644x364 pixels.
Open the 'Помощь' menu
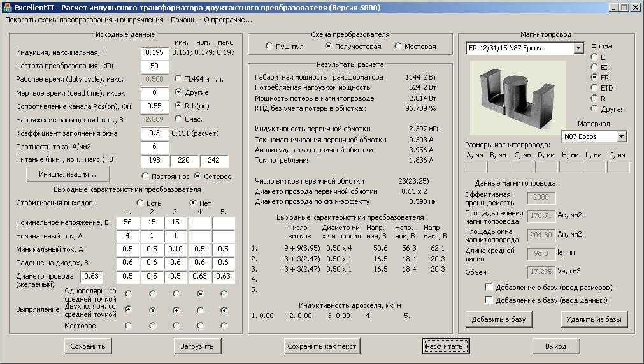[183, 20]
